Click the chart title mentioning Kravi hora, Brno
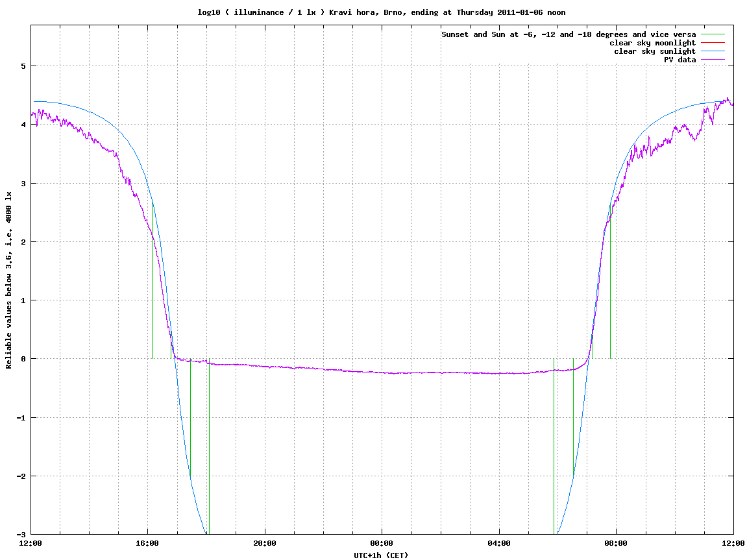747x560 pixels. pyautogui.click(x=381, y=12)
